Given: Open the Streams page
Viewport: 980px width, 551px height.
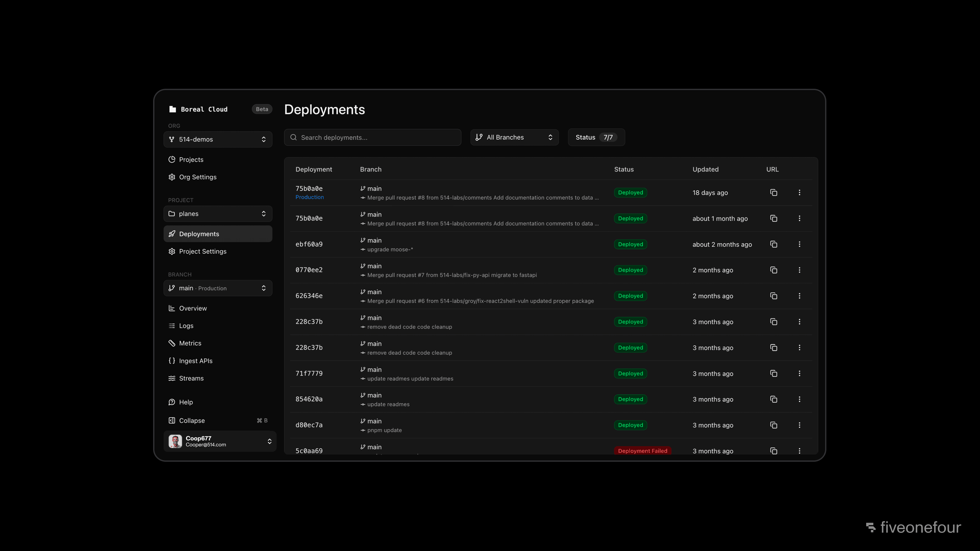Looking at the screenshot, I should (191, 378).
